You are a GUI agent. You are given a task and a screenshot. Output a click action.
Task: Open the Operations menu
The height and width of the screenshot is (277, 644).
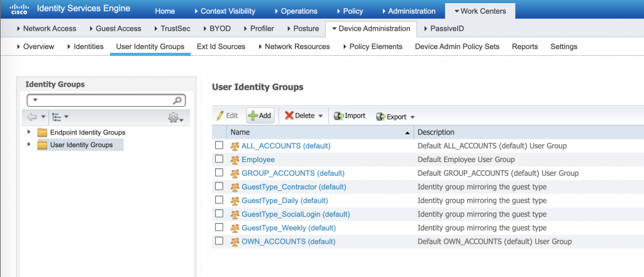click(296, 11)
